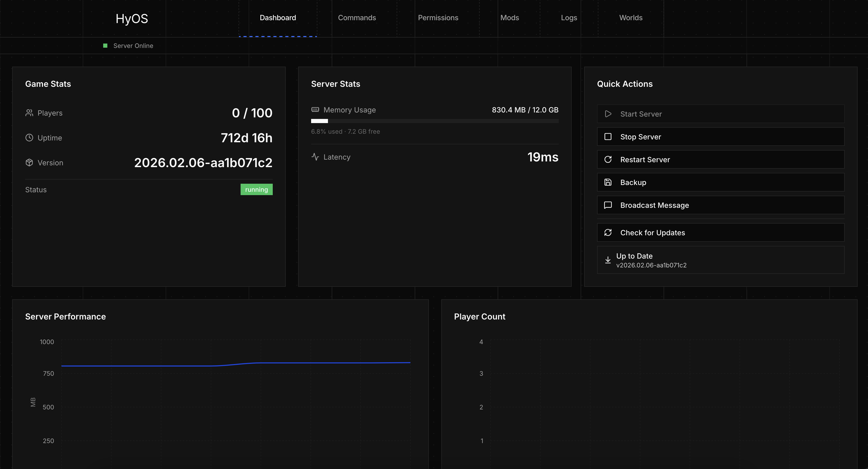Click the Latency activity icon
868x469 pixels.
(x=315, y=157)
